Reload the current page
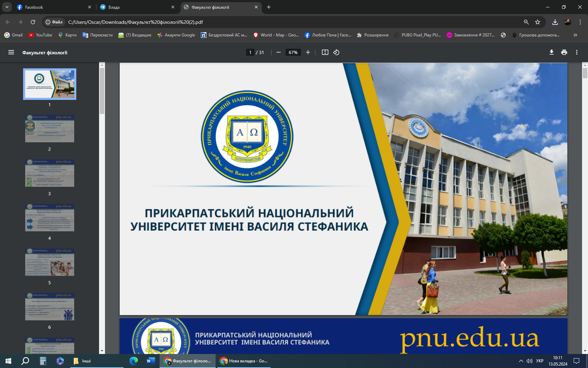 33,22
